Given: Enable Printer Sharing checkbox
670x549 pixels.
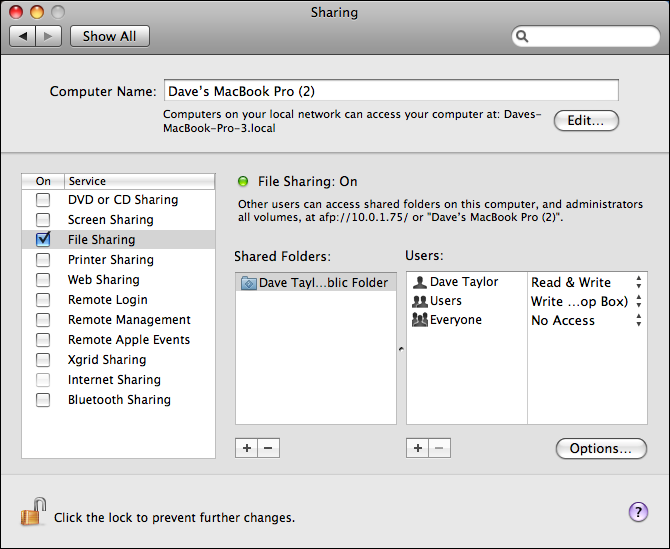Looking at the screenshot, I should 43,260.
